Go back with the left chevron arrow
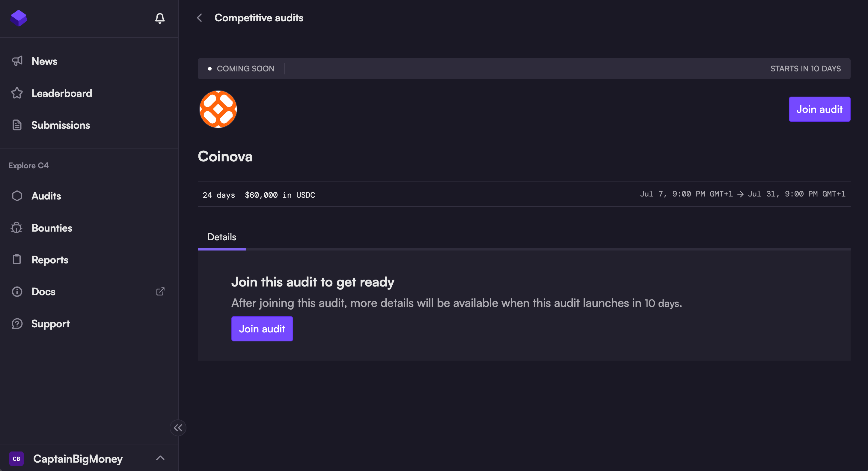This screenshot has width=868, height=471. coord(200,18)
